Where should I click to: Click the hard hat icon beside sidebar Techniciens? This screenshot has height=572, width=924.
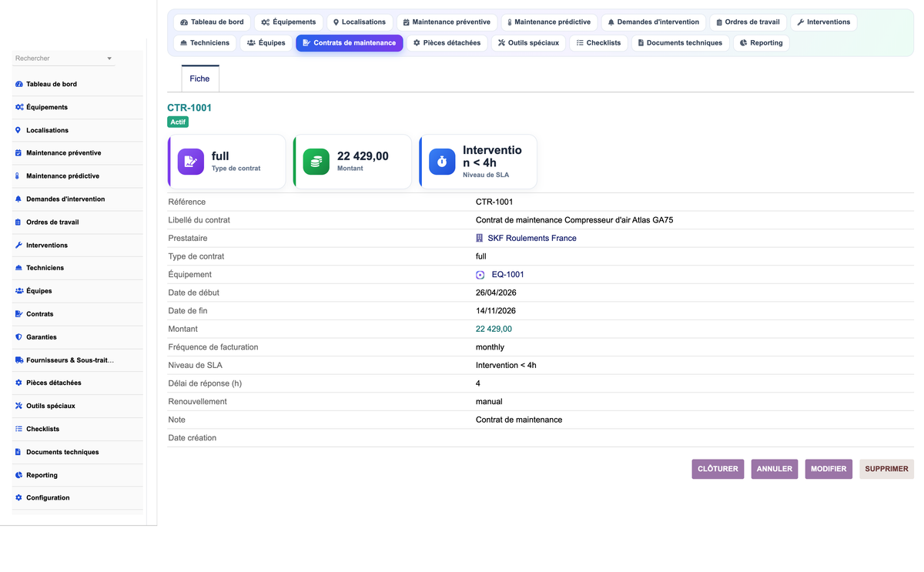(x=18, y=268)
